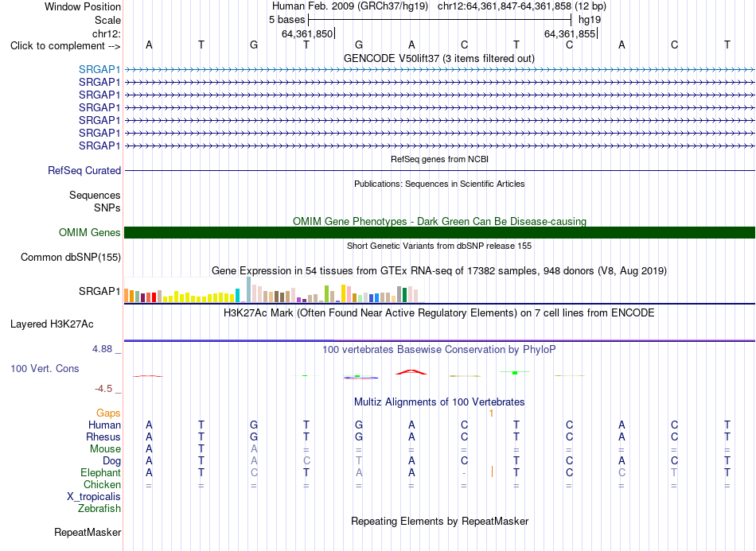
Task: Click the OMIM Gene Phenotypes title text
Action: [x=439, y=221]
